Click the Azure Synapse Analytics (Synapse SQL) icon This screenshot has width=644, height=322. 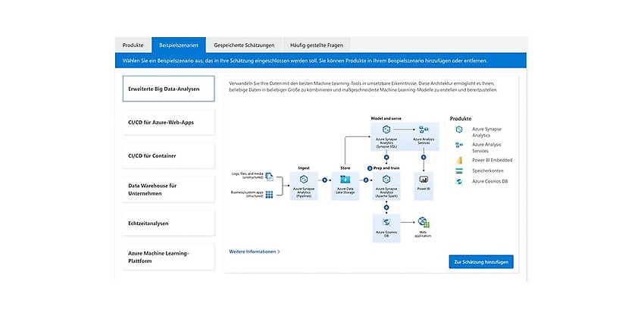(x=386, y=130)
